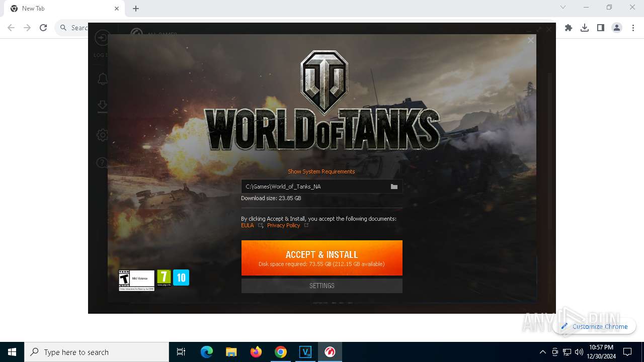Show System Requirements link
Image resolution: width=644 pixels, height=362 pixels.
pyautogui.click(x=321, y=171)
